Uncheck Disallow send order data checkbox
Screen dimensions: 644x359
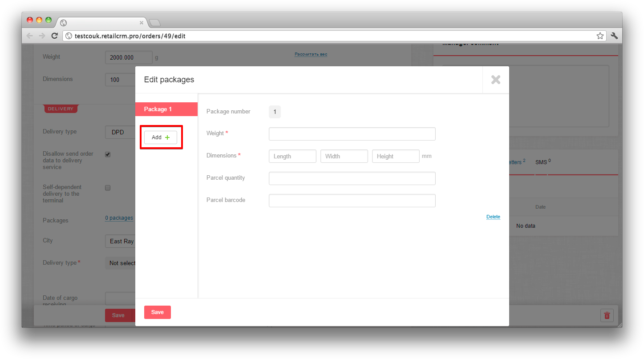[x=107, y=154]
